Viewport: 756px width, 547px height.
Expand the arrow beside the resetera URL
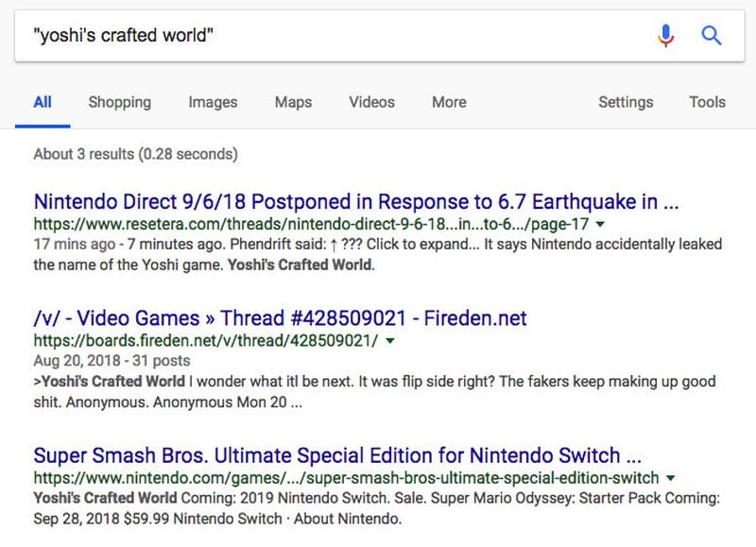[600, 224]
